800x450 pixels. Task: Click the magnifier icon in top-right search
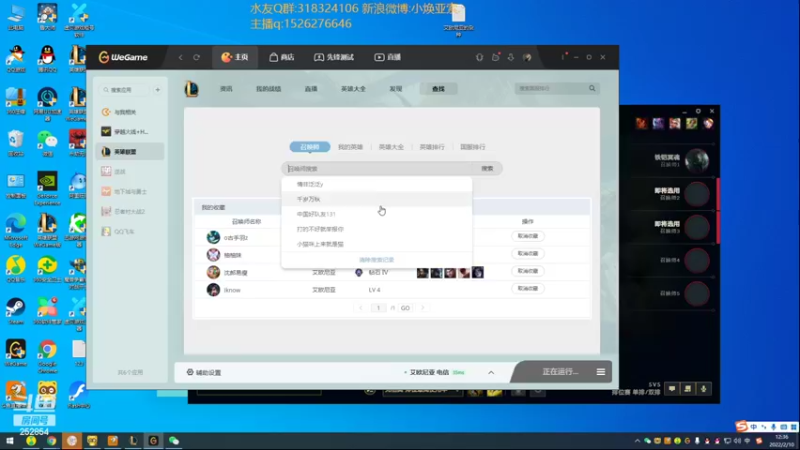coord(592,88)
